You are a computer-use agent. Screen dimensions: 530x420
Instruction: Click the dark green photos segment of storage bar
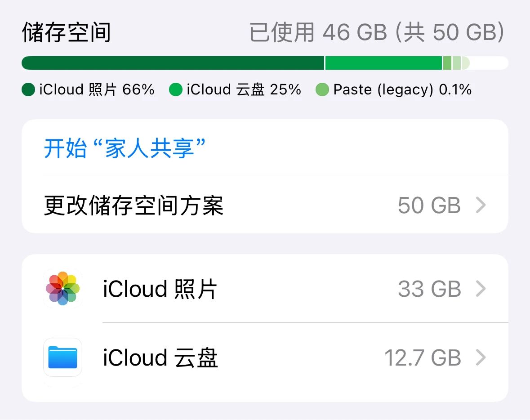173,63
